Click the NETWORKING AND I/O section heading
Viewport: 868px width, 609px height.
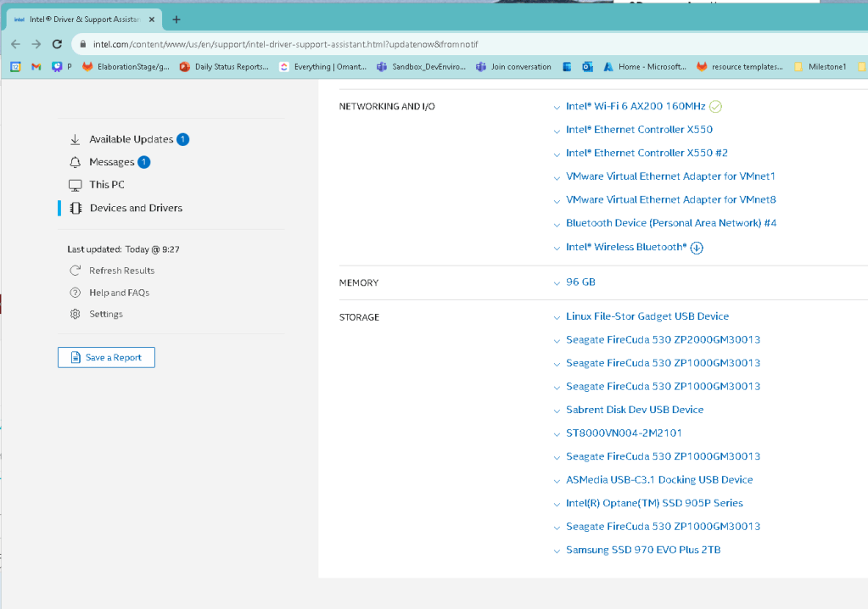coord(387,106)
